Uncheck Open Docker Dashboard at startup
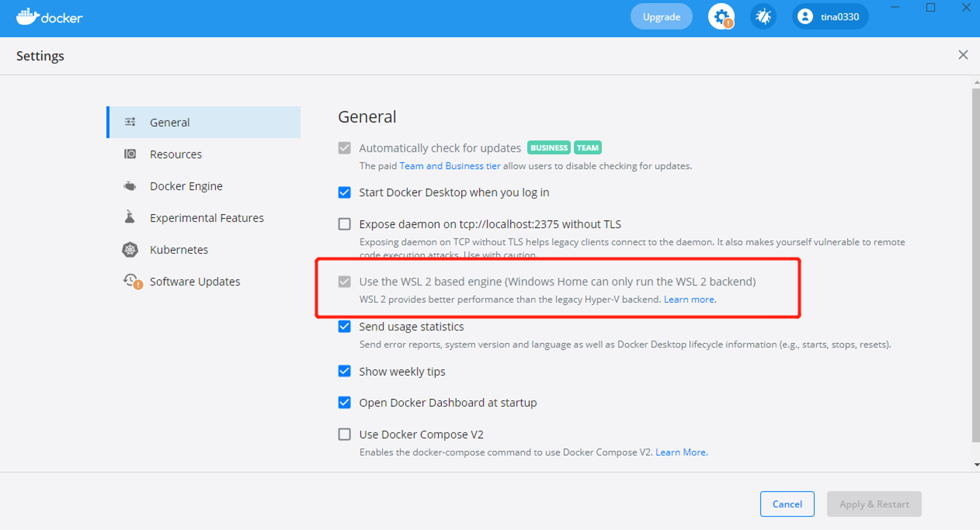Screen dimensions: 980x530 point(344,403)
